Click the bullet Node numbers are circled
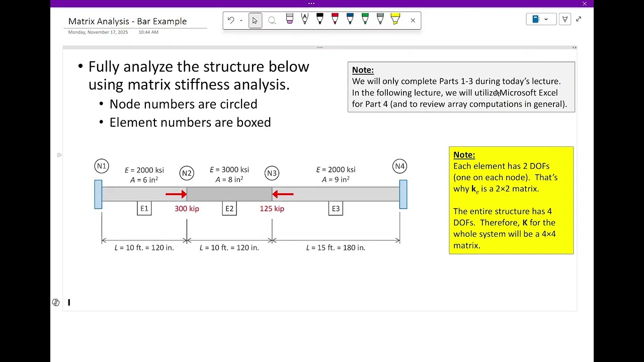The height and width of the screenshot is (362, 644). click(183, 104)
